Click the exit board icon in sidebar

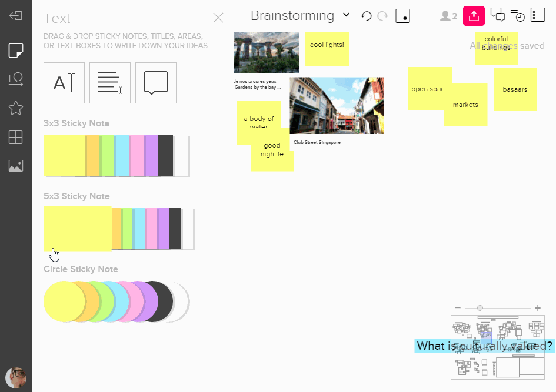[x=16, y=16]
